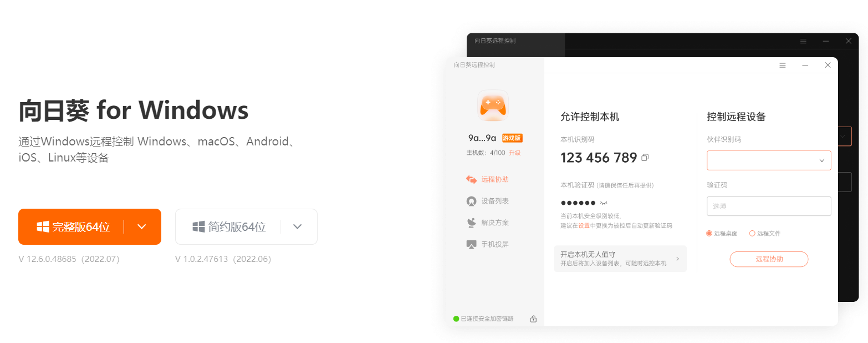The image size is (868, 343).
Task: Click the 游戏版 badge next to username
Action: click(x=512, y=138)
